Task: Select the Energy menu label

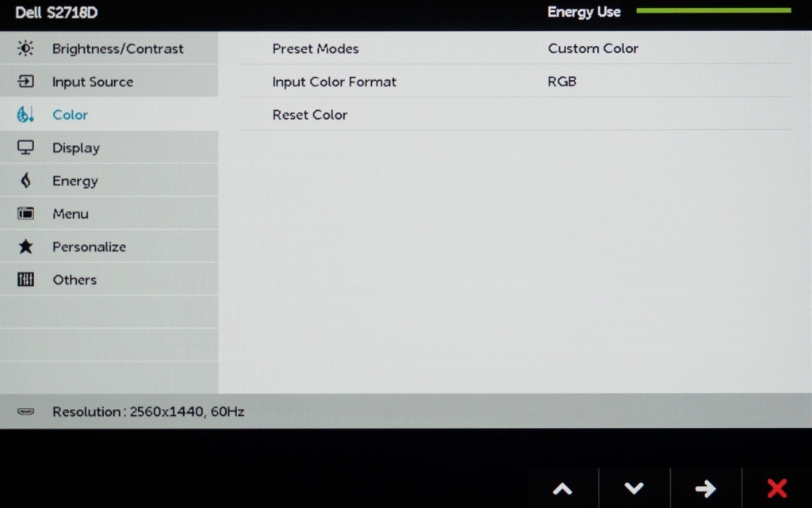Action: pyautogui.click(x=75, y=181)
